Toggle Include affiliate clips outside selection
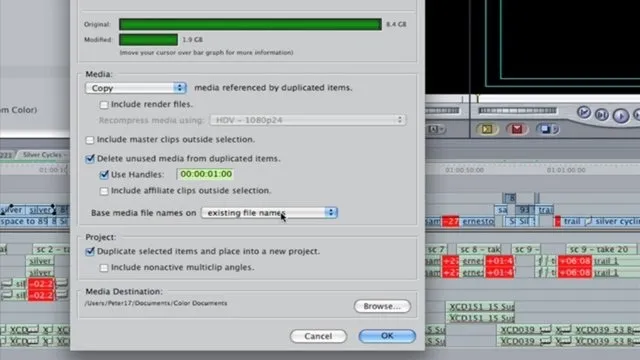This screenshot has height=360, width=640. 104,191
